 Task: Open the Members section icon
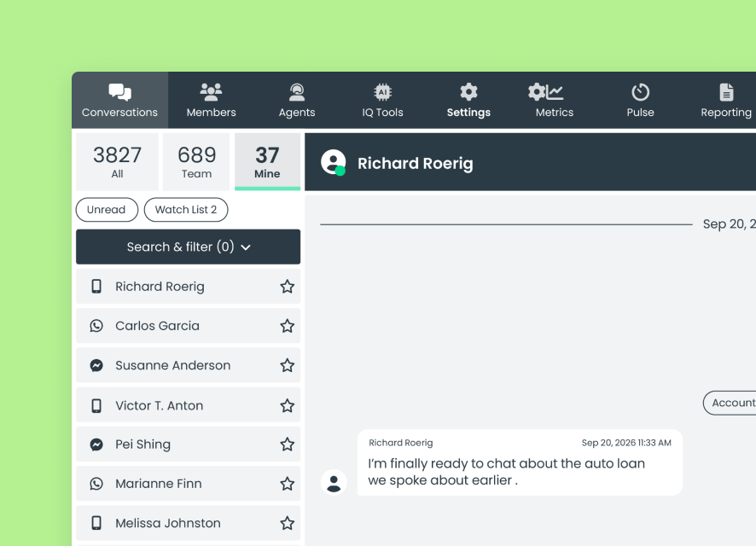tap(211, 92)
